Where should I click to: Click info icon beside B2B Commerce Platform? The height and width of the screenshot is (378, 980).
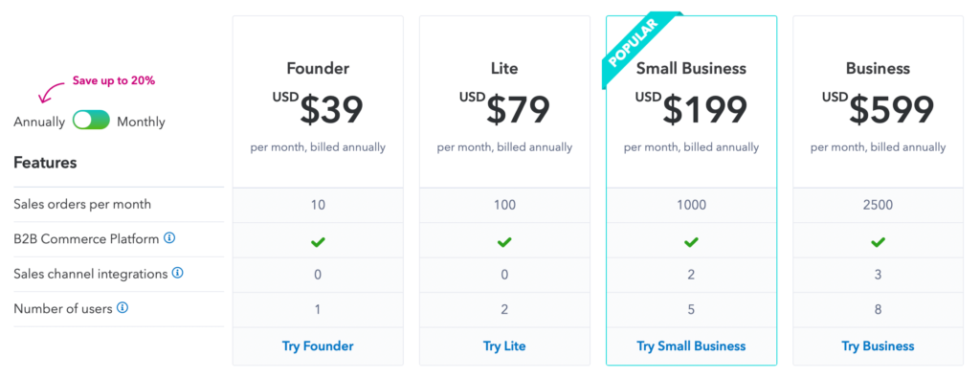click(169, 238)
